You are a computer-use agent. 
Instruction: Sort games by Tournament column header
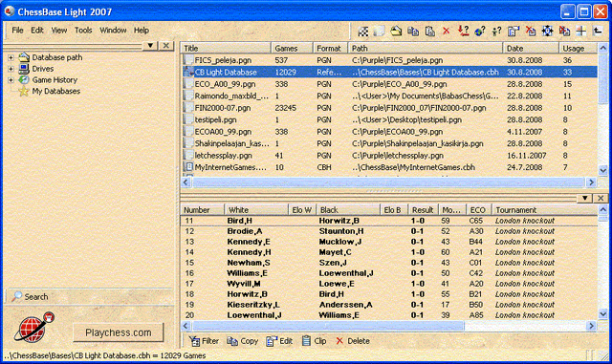[x=544, y=210]
